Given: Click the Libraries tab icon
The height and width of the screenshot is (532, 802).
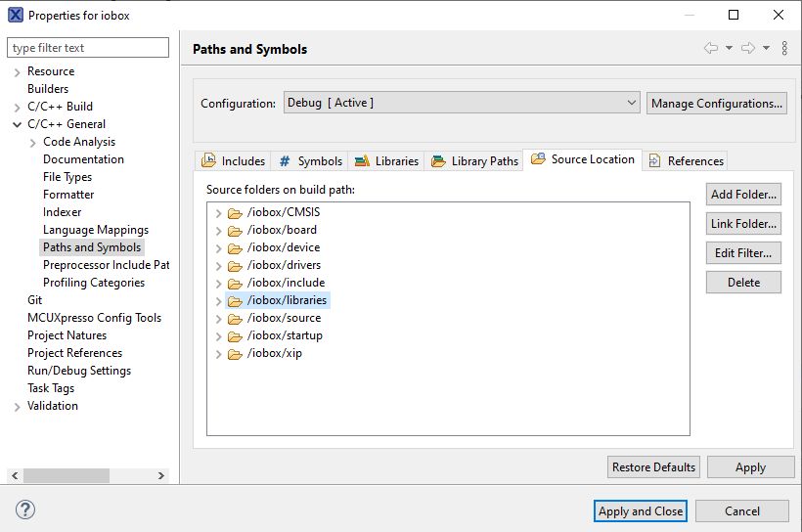Looking at the screenshot, I should [362, 161].
